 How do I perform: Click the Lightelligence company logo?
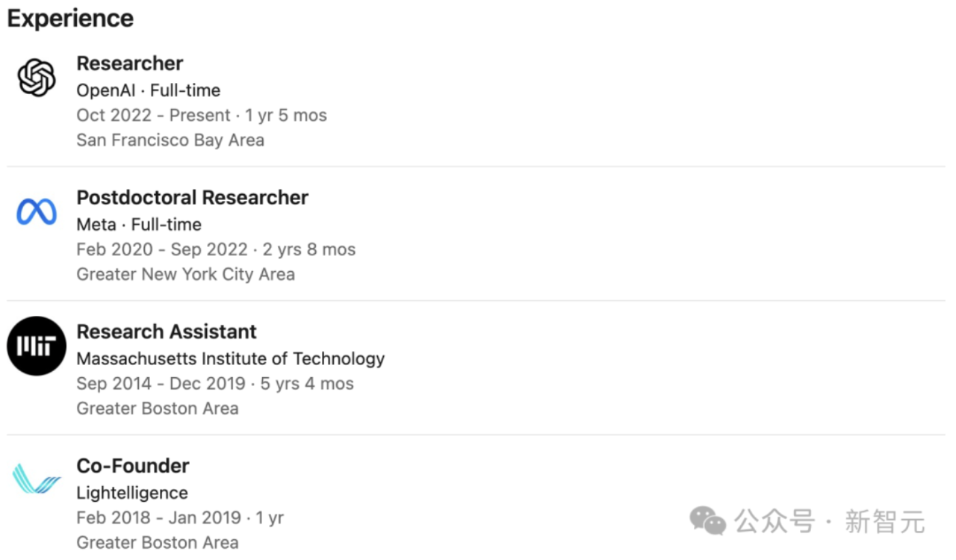pyautogui.click(x=37, y=479)
